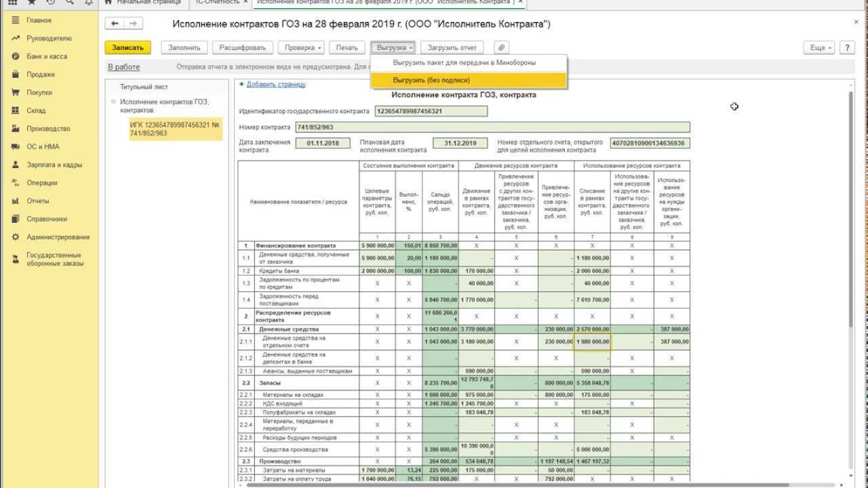The height and width of the screenshot is (488, 868).
Task: Click the Загрузить отчет button
Action: [x=452, y=47]
